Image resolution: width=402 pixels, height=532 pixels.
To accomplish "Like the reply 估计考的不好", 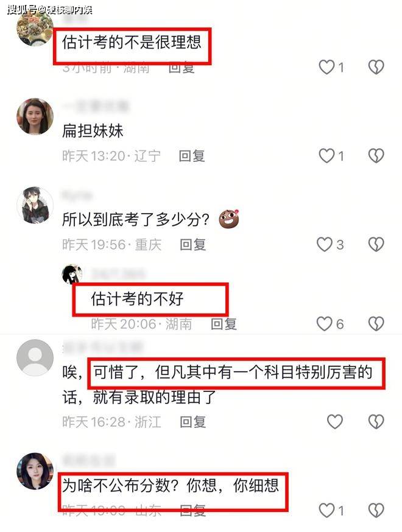I will pos(324,324).
